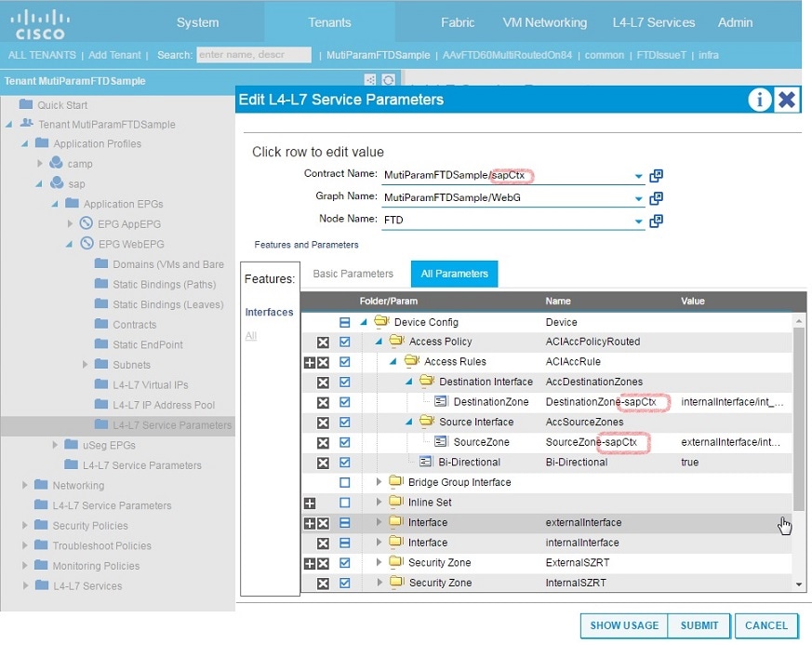Open the Contracts folder in the tree
This screenshot has height=645, width=812.
click(135, 325)
